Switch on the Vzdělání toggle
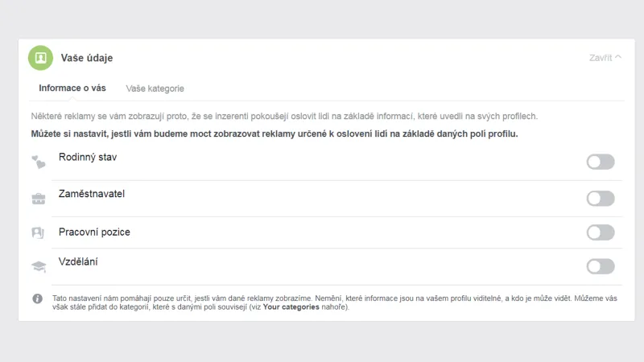 click(601, 266)
